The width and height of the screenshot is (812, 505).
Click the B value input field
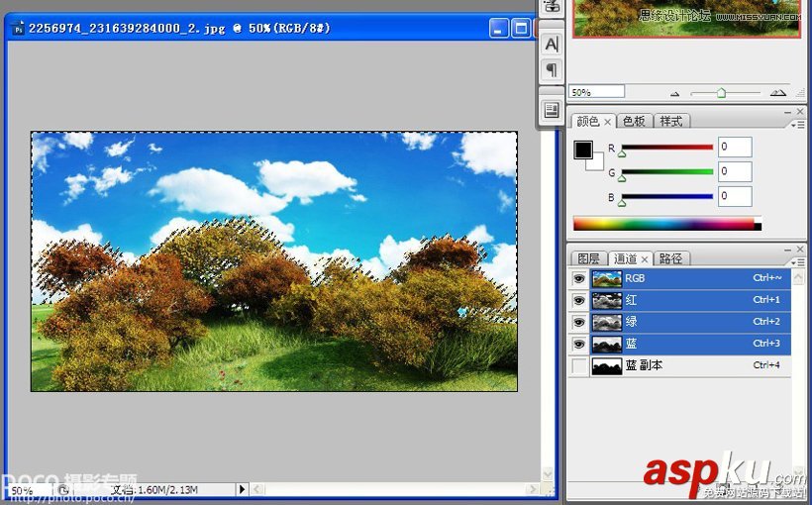click(x=735, y=196)
